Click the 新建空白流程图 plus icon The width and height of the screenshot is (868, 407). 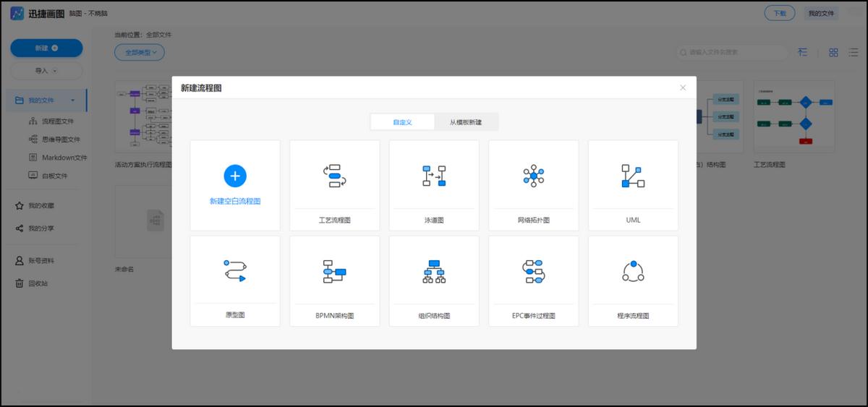click(235, 176)
